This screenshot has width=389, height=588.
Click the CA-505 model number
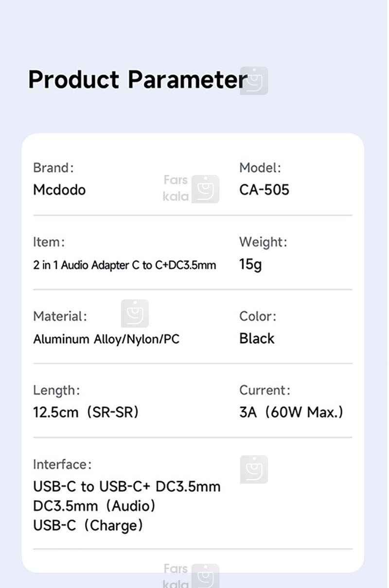click(264, 190)
